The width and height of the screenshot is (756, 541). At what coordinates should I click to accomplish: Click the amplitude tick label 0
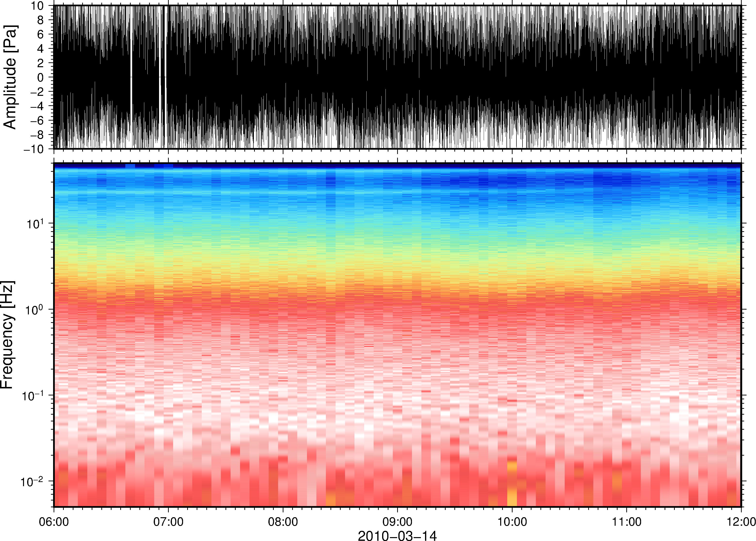[40, 77]
